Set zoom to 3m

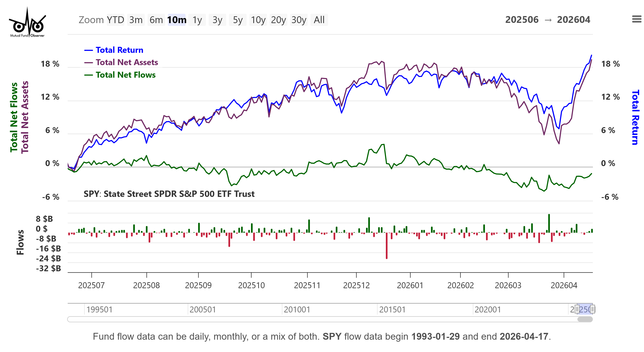[x=136, y=20]
